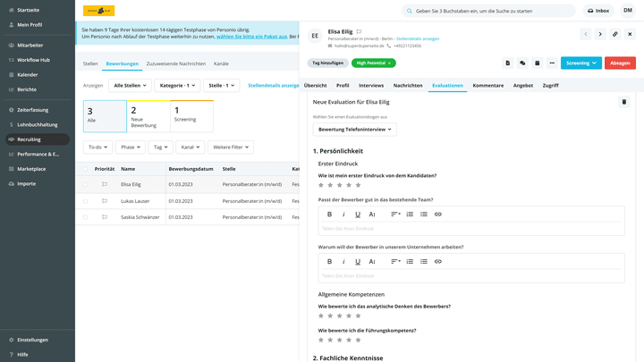Switch to the Übersicht tab

(316, 86)
